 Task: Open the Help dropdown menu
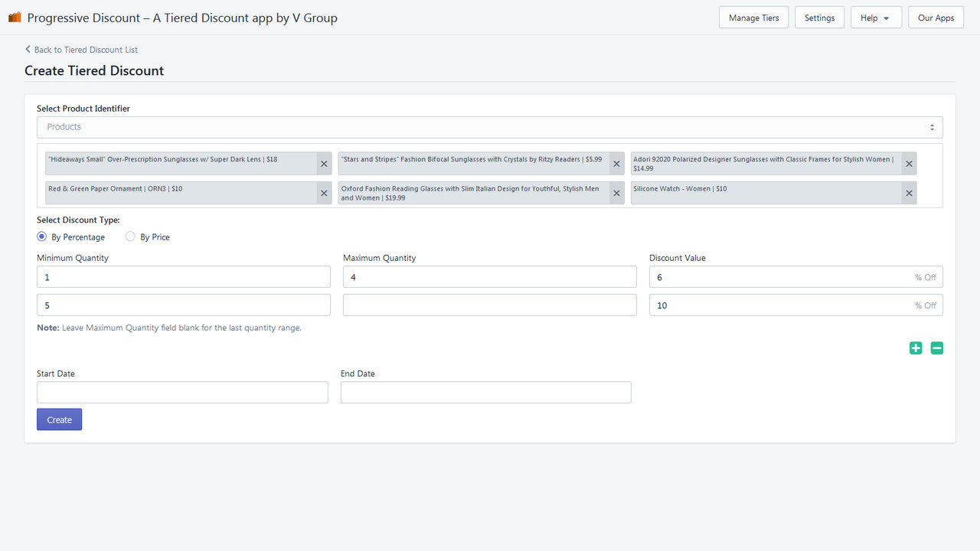pos(876,18)
